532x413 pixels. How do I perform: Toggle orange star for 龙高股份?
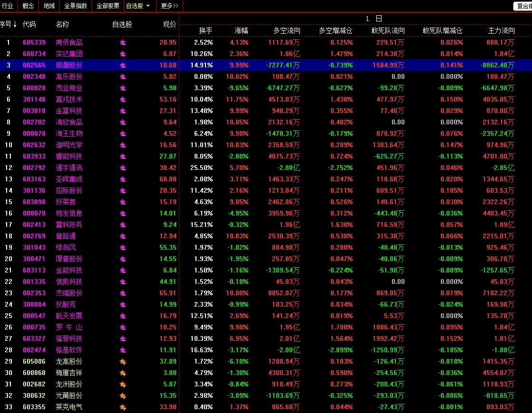point(123,362)
